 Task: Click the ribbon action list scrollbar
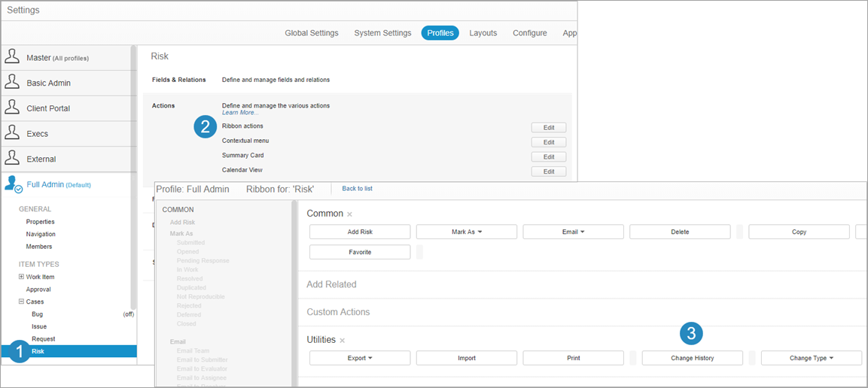click(294, 293)
